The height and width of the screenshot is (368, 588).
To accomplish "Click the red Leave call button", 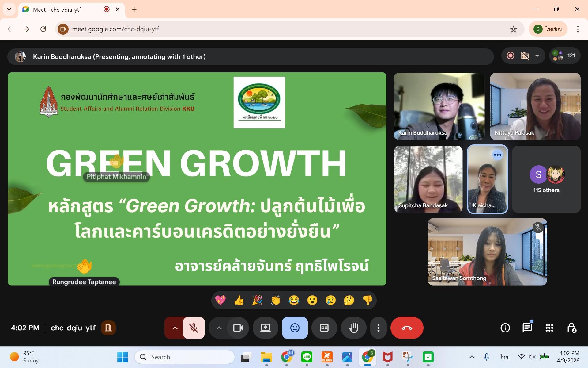I will 407,328.
